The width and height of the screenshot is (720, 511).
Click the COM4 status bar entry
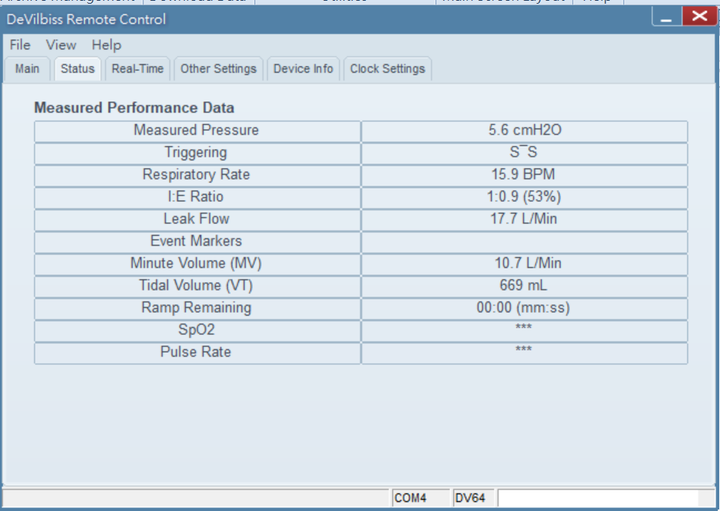pos(420,498)
